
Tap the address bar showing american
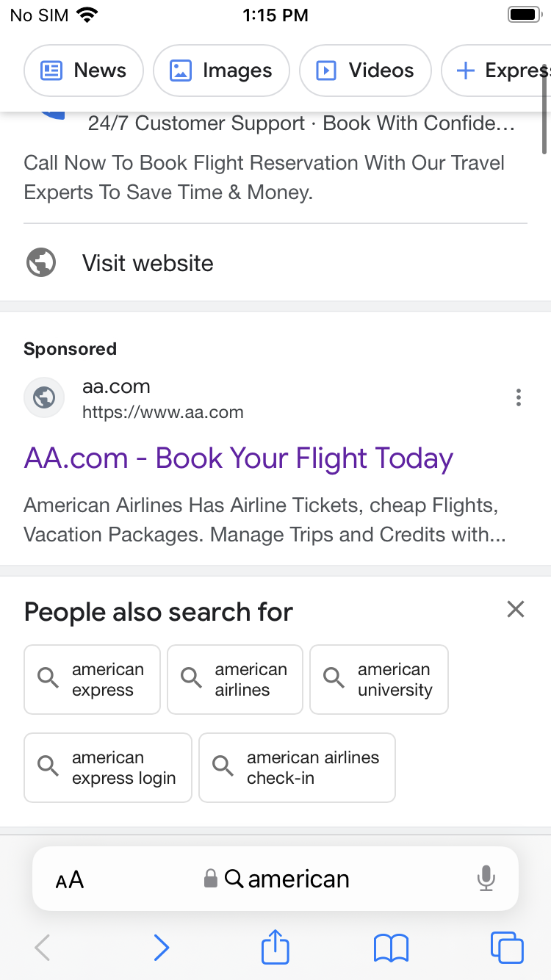click(287, 879)
